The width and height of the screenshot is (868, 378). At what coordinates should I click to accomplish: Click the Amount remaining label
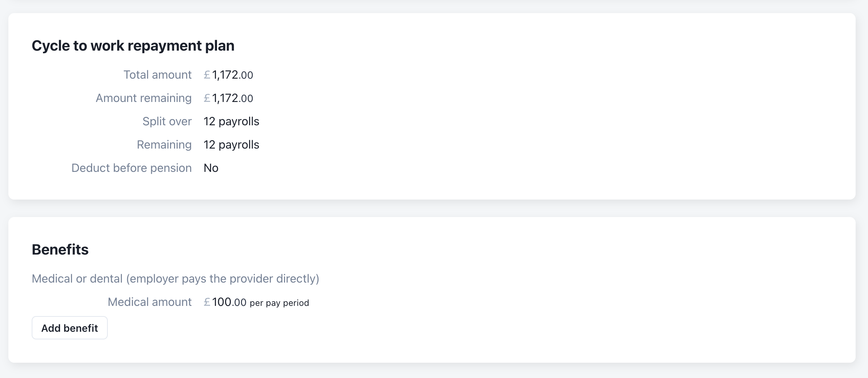tap(143, 98)
